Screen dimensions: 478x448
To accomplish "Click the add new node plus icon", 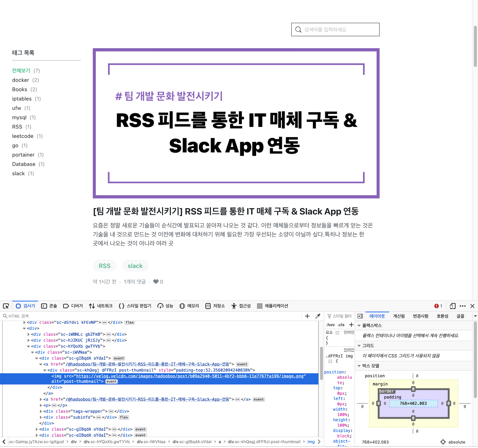I will tap(307, 316).
